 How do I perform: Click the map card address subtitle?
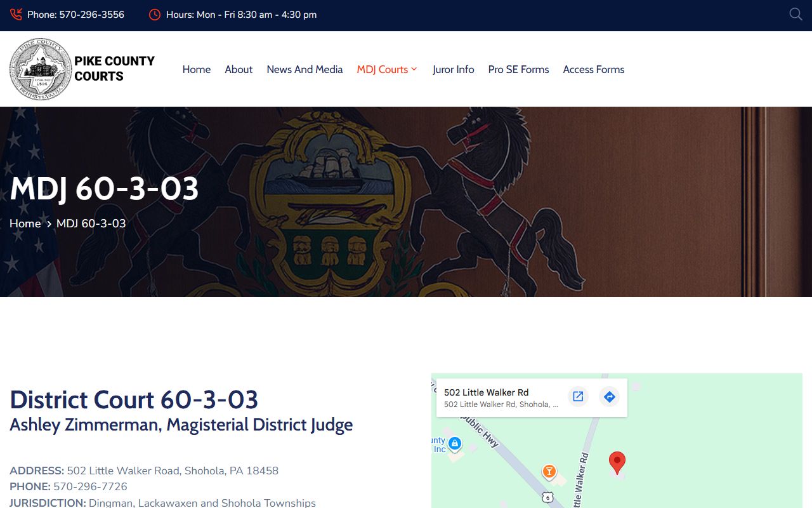click(501, 404)
